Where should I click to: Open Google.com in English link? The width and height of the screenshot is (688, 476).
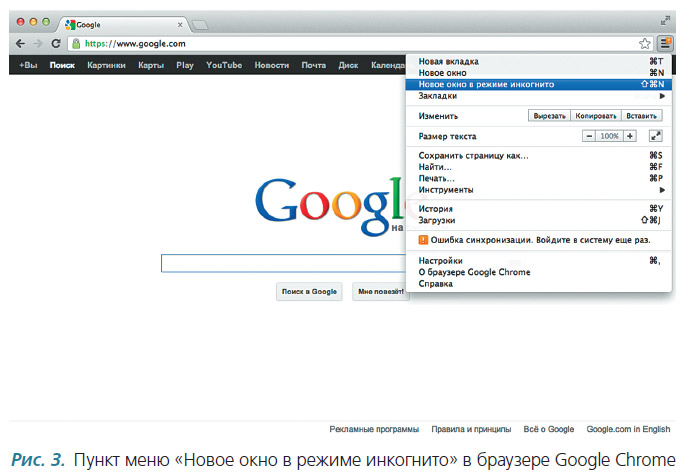click(x=628, y=429)
